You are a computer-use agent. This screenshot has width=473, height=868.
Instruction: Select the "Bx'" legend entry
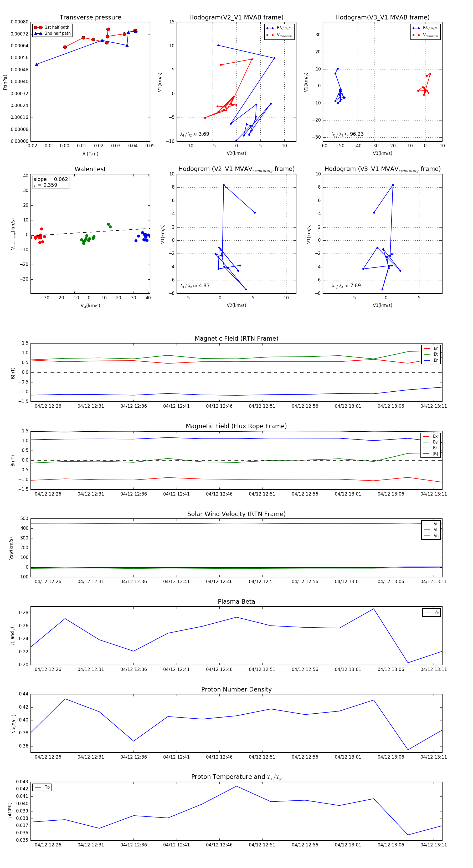(431, 436)
